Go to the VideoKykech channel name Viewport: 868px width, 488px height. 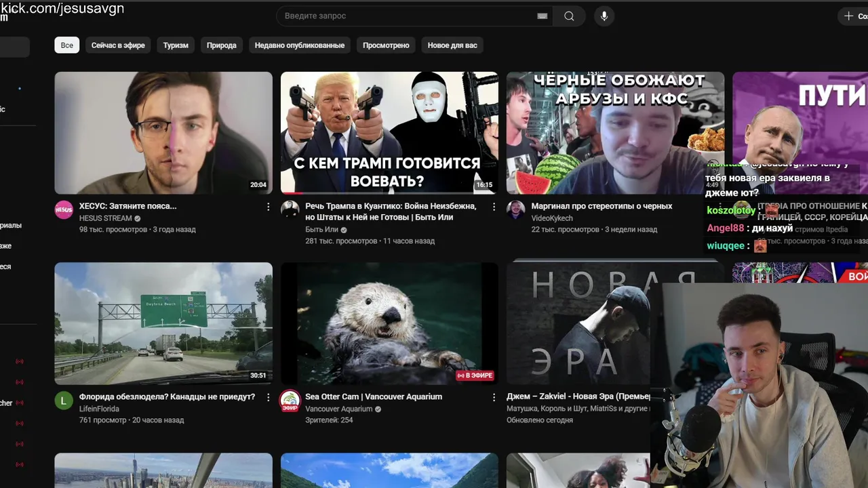click(x=552, y=218)
